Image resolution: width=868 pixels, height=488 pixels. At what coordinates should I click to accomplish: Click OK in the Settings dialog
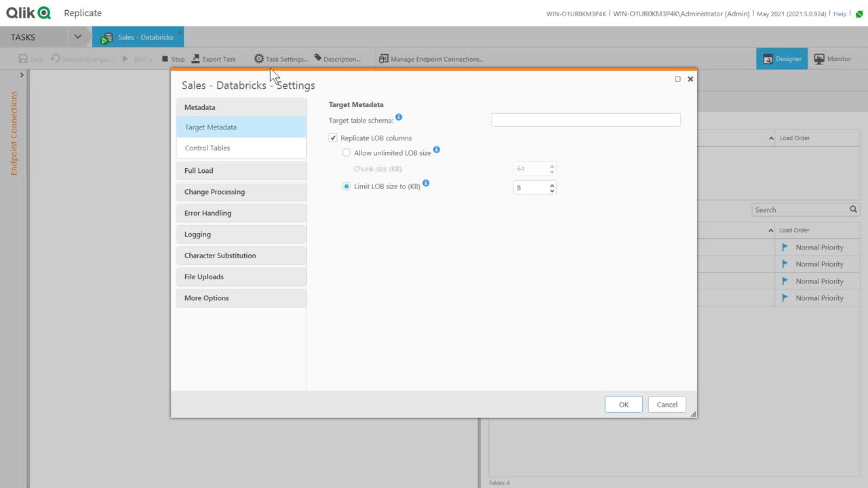pyautogui.click(x=624, y=405)
